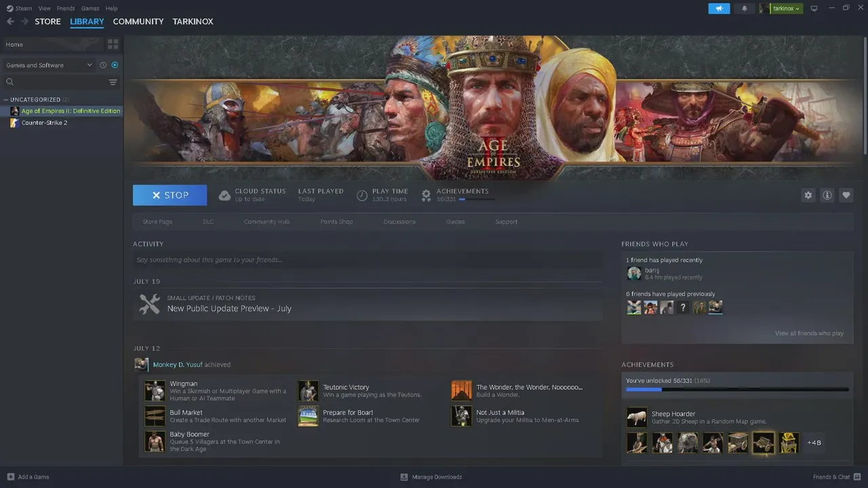Open the Sheep Hoarder achievement icon
Image resolution: width=868 pixels, height=488 pixels.
pyautogui.click(x=637, y=418)
